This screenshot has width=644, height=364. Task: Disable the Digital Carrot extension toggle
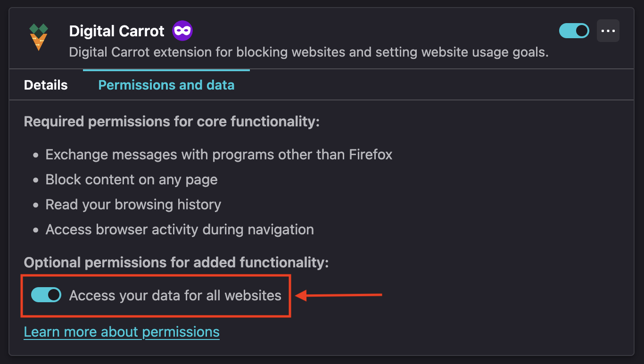tap(574, 31)
